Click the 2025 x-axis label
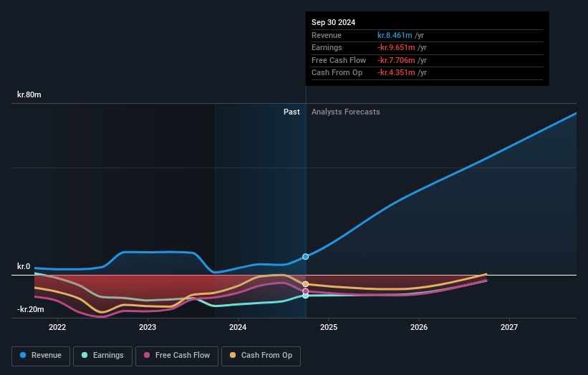588x375 pixels. pyautogui.click(x=329, y=328)
